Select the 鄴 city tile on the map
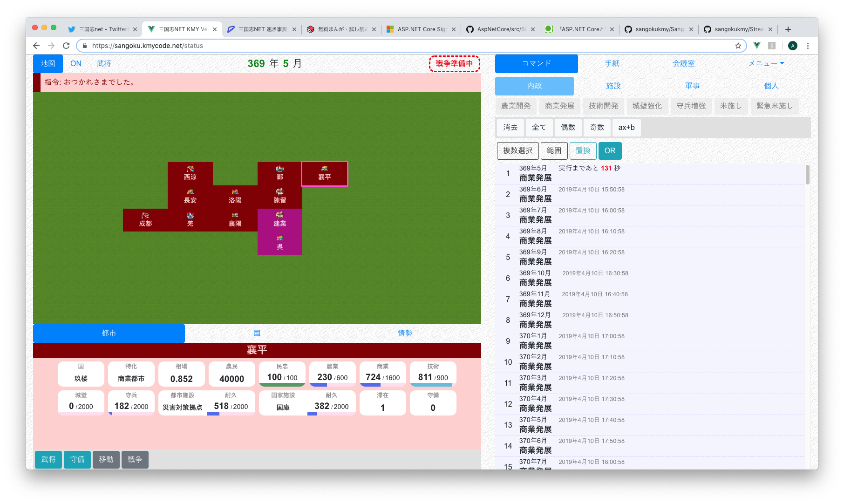Viewport: 844px width, 504px height. pyautogui.click(x=279, y=173)
